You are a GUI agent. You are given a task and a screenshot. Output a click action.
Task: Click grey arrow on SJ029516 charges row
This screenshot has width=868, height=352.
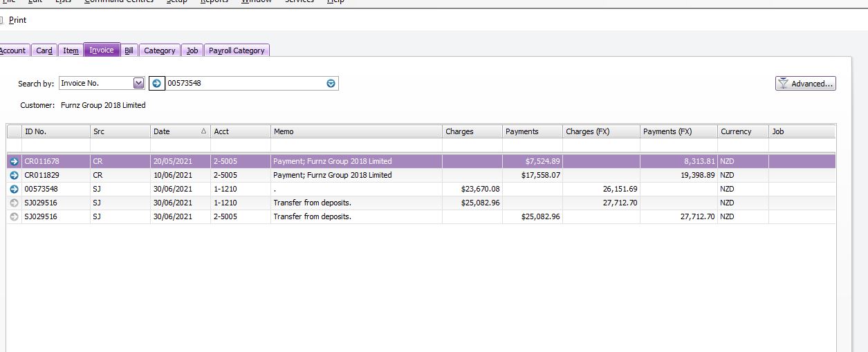tap(14, 203)
